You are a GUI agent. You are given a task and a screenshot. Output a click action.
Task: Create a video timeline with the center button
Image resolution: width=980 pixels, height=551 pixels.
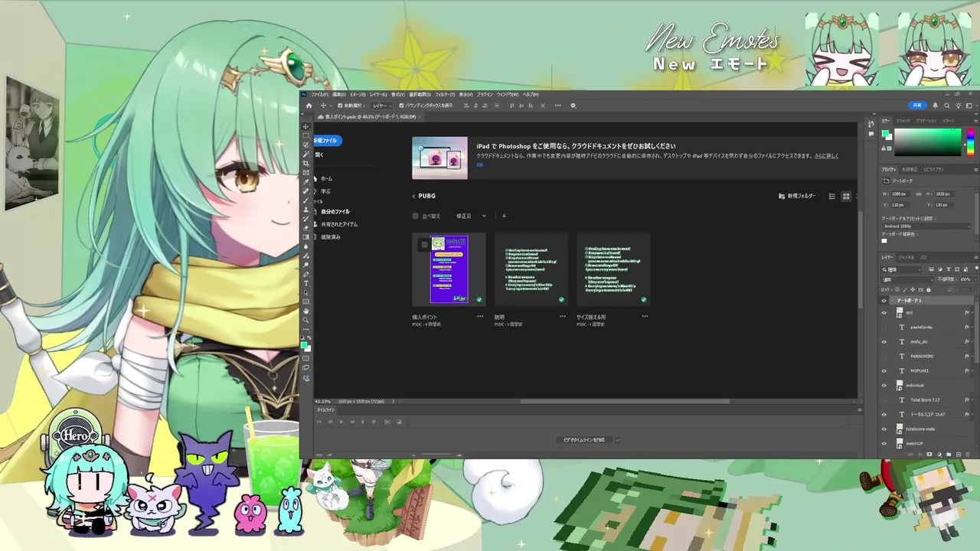tap(584, 440)
